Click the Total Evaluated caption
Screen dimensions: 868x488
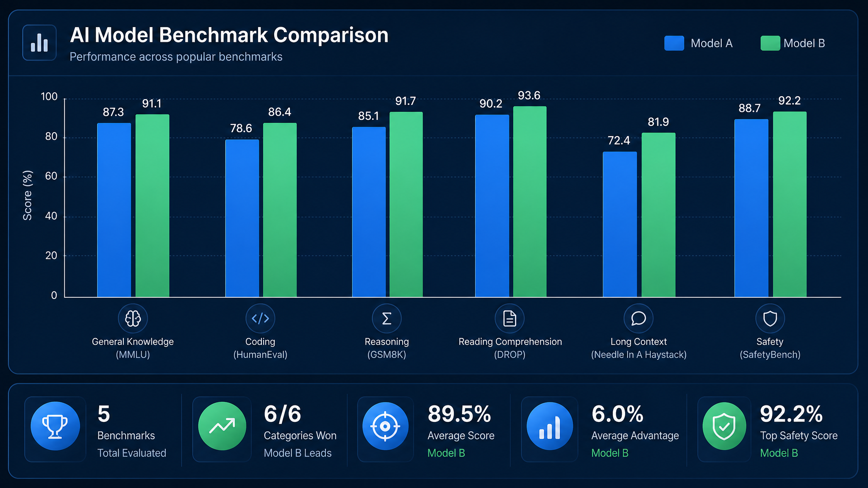coord(132,453)
